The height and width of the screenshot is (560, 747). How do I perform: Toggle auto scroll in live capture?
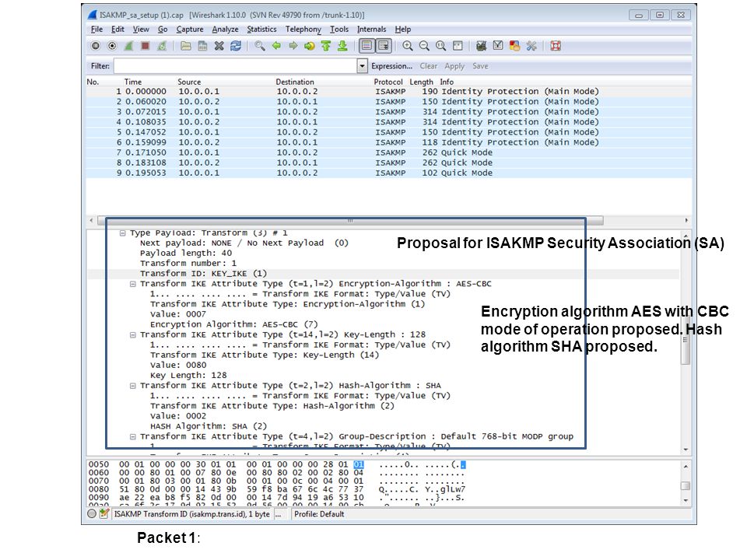384,46
